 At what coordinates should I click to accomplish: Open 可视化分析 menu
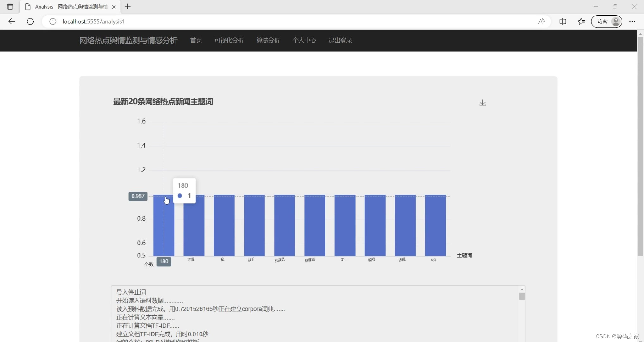click(229, 40)
